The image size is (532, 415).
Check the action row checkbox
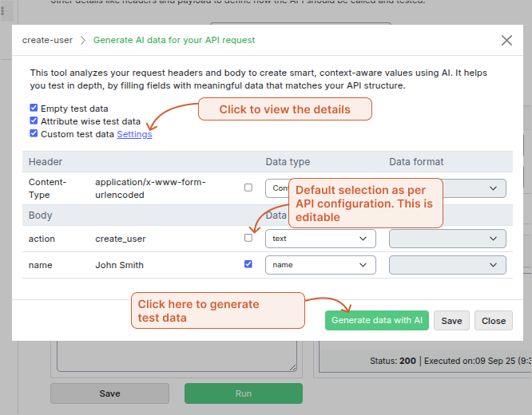pos(248,238)
